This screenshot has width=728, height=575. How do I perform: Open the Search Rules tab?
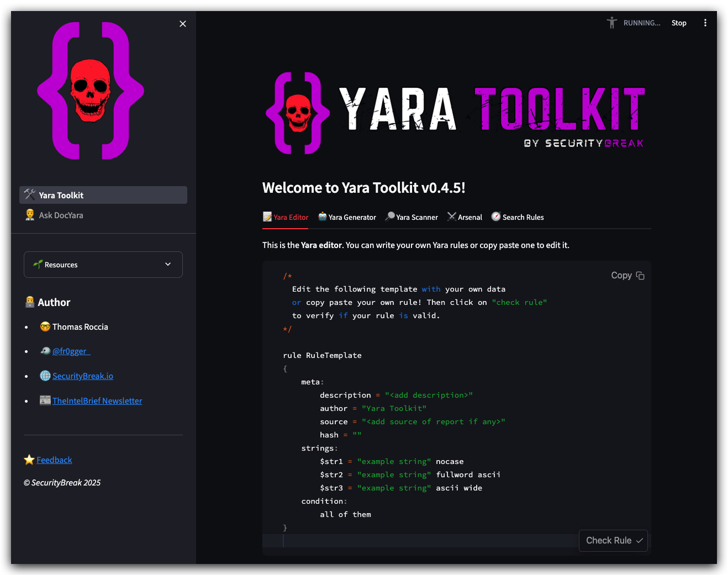click(518, 217)
